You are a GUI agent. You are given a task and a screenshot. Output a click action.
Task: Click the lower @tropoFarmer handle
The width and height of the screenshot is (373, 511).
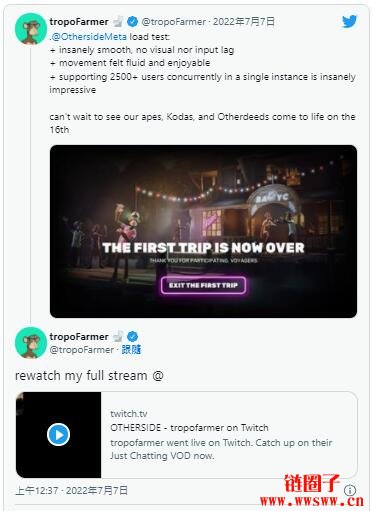click(x=82, y=350)
